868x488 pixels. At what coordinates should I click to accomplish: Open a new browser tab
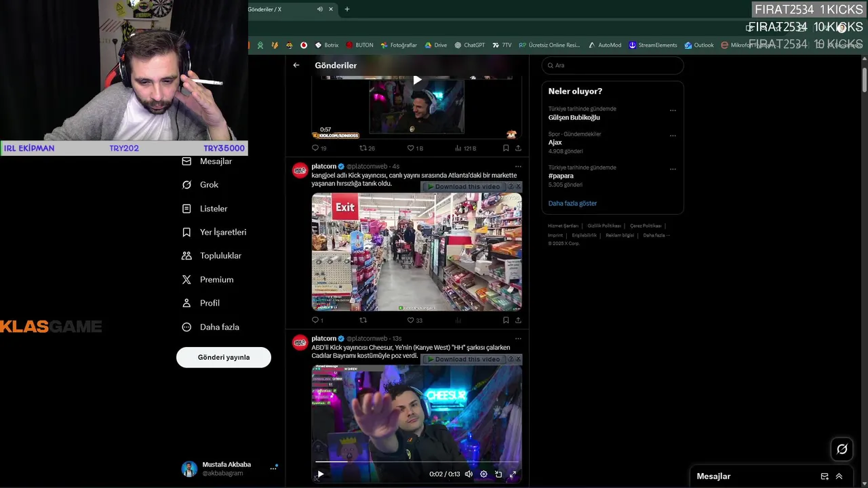(347, 9)
